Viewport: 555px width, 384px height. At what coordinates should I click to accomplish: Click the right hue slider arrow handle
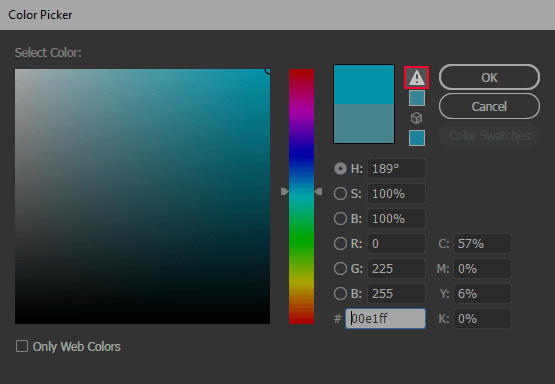click(318, 191)
